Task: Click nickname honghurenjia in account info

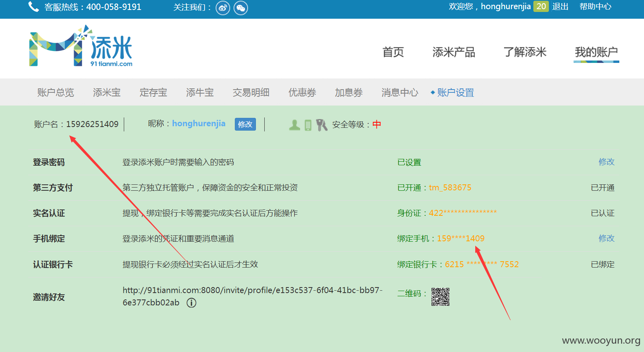Action: pos(199,123)
